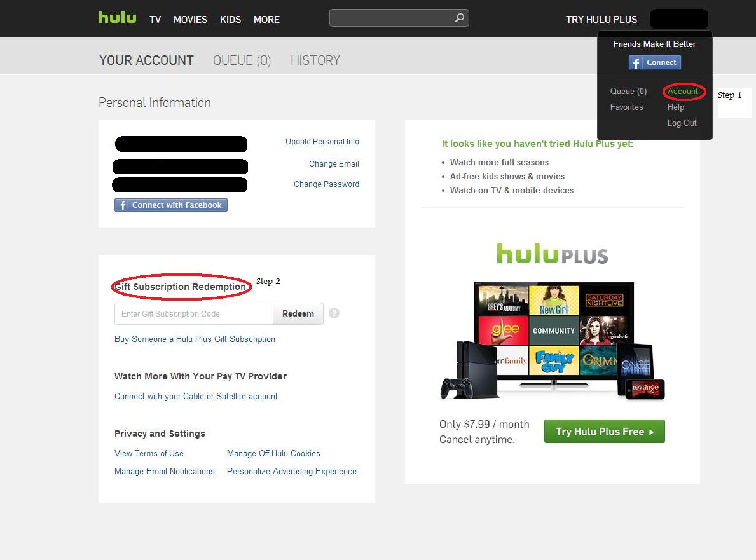Click Manage Email Notifications
756x560 pixels.
(x=164, y=471)
